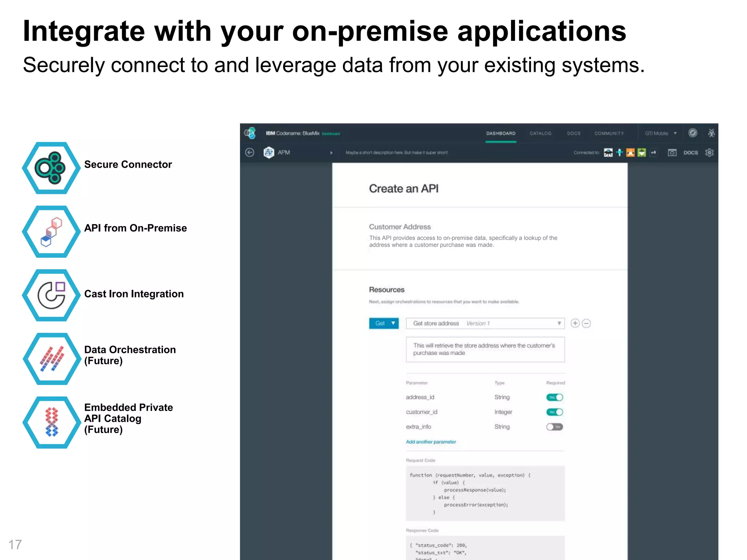Click the green connected app icon
The image size is (747, 560).
[x=642, y=152]
